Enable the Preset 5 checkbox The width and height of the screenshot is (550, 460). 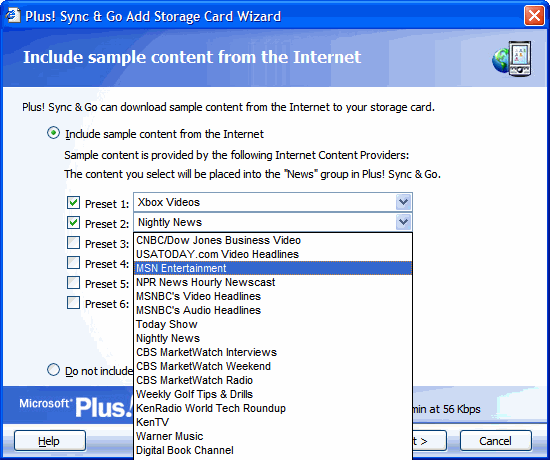[73, 282]
